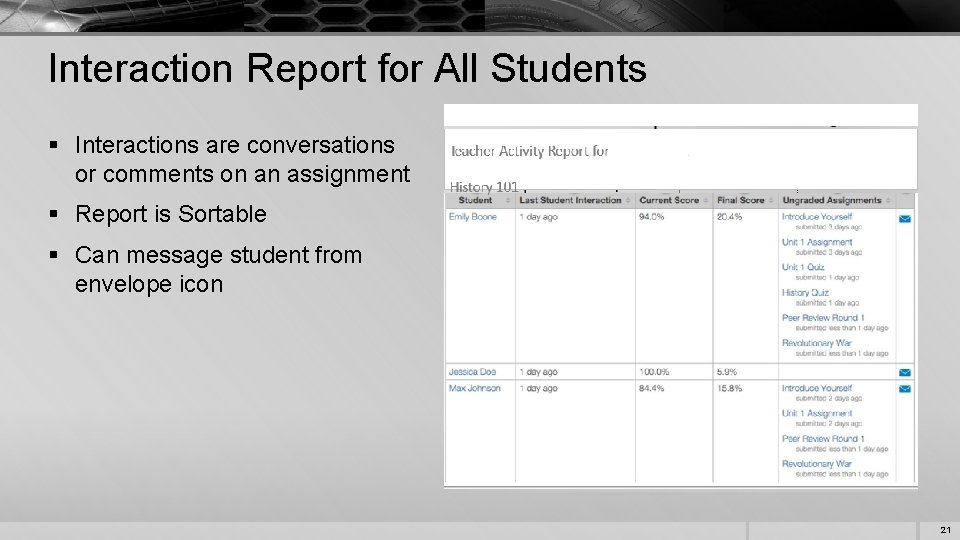960x540 pixels.
Task: Sort by Current Score column
Action: pos(673,200)
